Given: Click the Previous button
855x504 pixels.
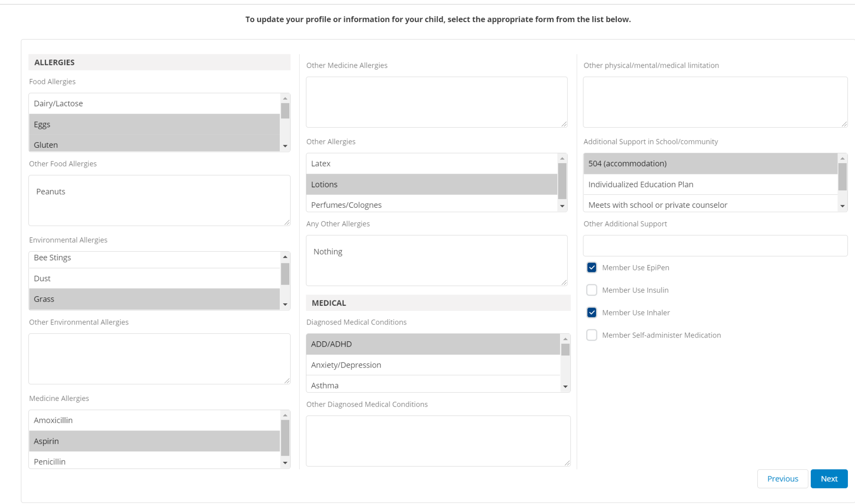Looking at the screenshot, I should [x=782, y=479].
